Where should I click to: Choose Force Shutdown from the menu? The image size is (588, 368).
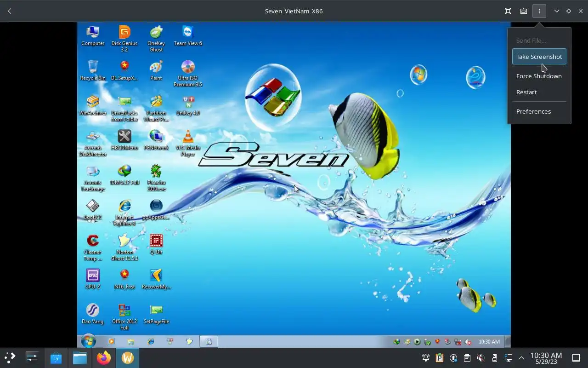tap(539, 76)
